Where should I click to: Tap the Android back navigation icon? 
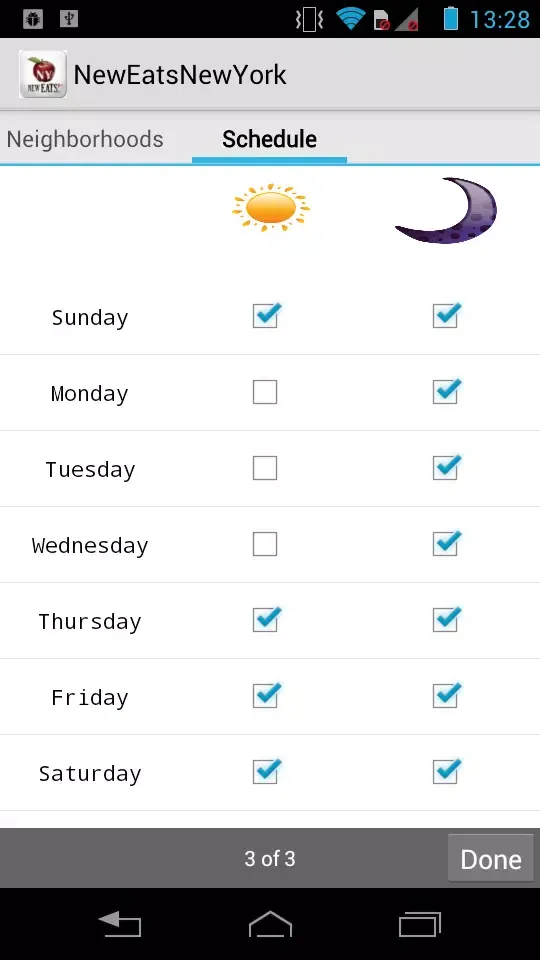click(x=120, y=924)
